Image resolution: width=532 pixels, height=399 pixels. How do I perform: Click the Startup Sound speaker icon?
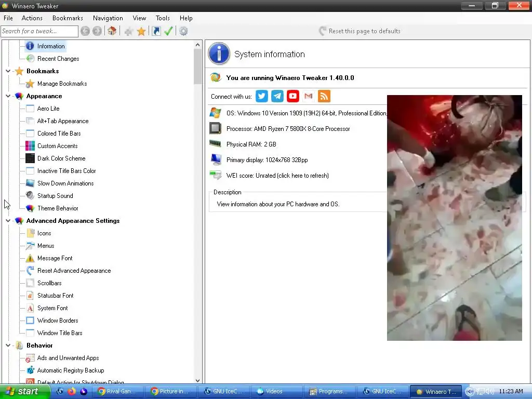pos(30,196)
